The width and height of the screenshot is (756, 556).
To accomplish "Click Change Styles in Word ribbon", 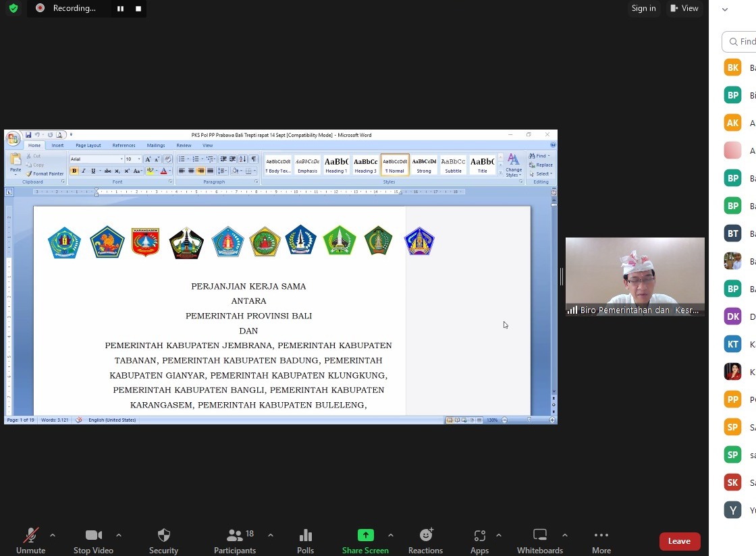I will (x=514, y=165).
